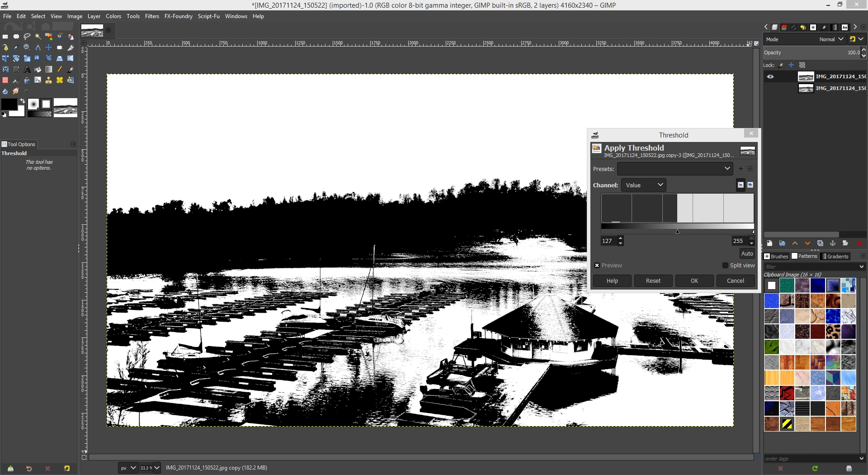Open the FX-Foundry menu
The width and height of the screenshot is (868, 475).
pos(178,16)
